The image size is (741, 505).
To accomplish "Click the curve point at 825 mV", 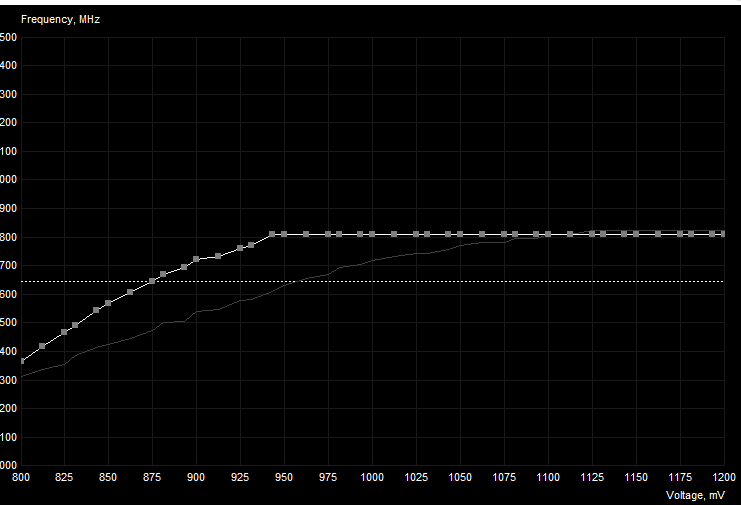I will point(64,332).
